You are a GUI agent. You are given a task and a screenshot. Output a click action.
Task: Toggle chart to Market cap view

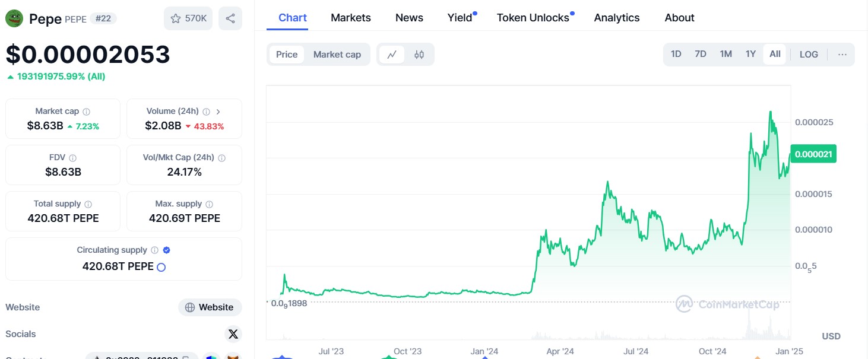[337, 55]
